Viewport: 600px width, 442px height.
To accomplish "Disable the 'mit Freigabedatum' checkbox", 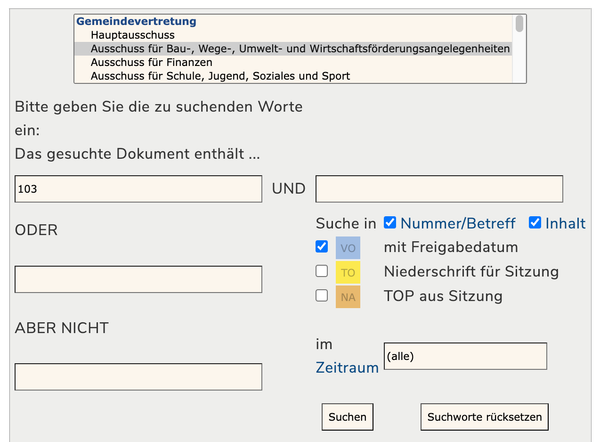I will (x=322, y=246).
